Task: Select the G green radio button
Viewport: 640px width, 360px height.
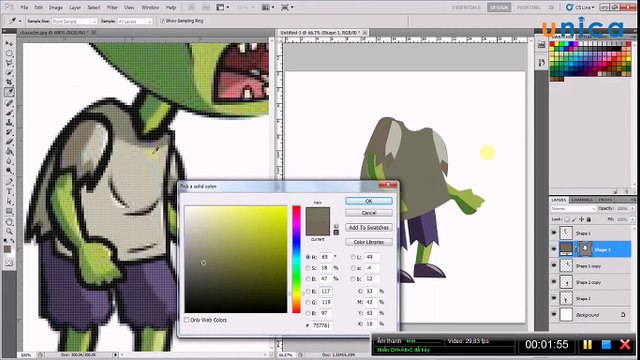Action: click(308, 302)
